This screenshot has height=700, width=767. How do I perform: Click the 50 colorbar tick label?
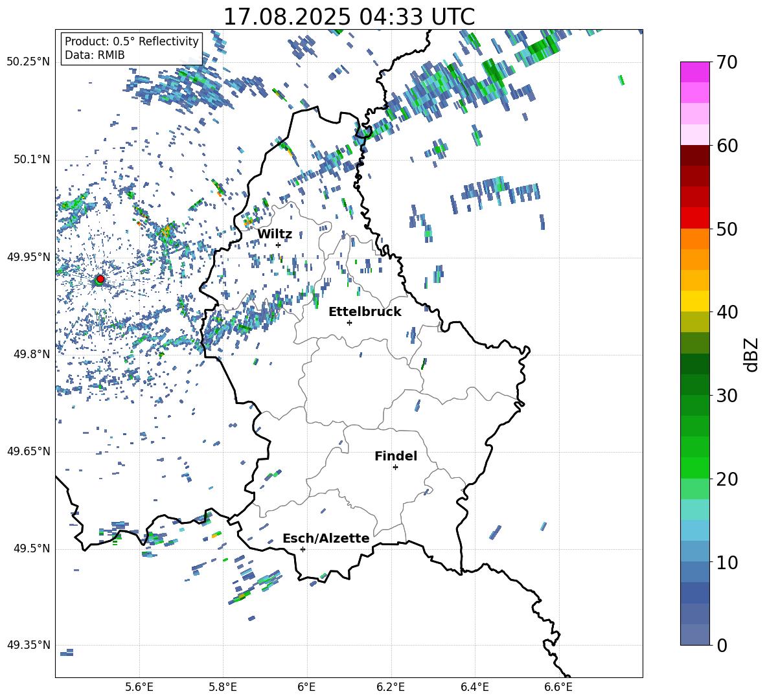click(x=727, y=229)
